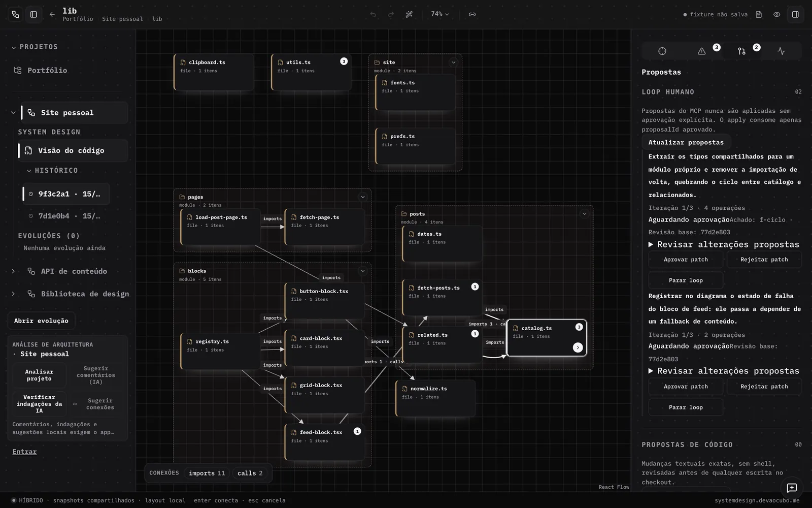Toggle the right side panel
The width and height of the screenshot is (812, 508).
point(795,14)
